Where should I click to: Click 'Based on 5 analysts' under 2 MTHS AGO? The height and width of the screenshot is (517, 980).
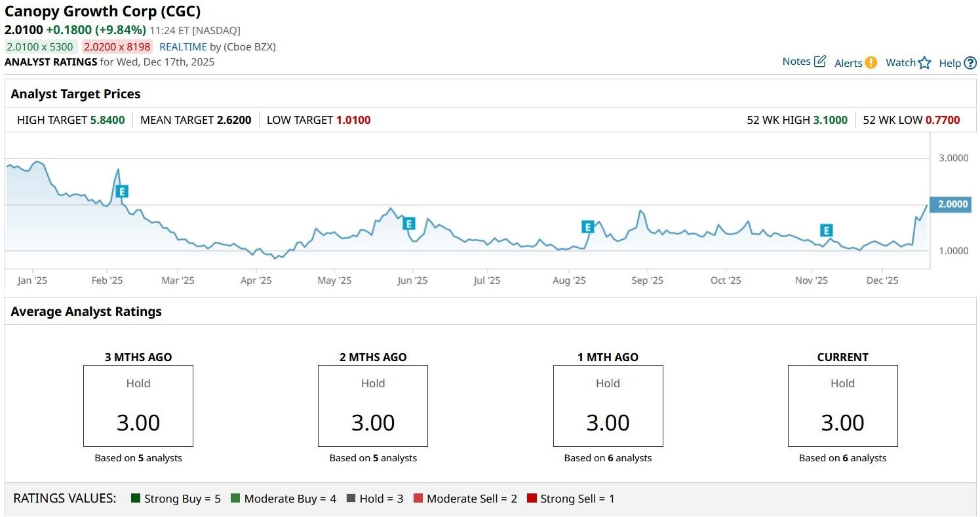pyautogui.click(x=373, y=458)
